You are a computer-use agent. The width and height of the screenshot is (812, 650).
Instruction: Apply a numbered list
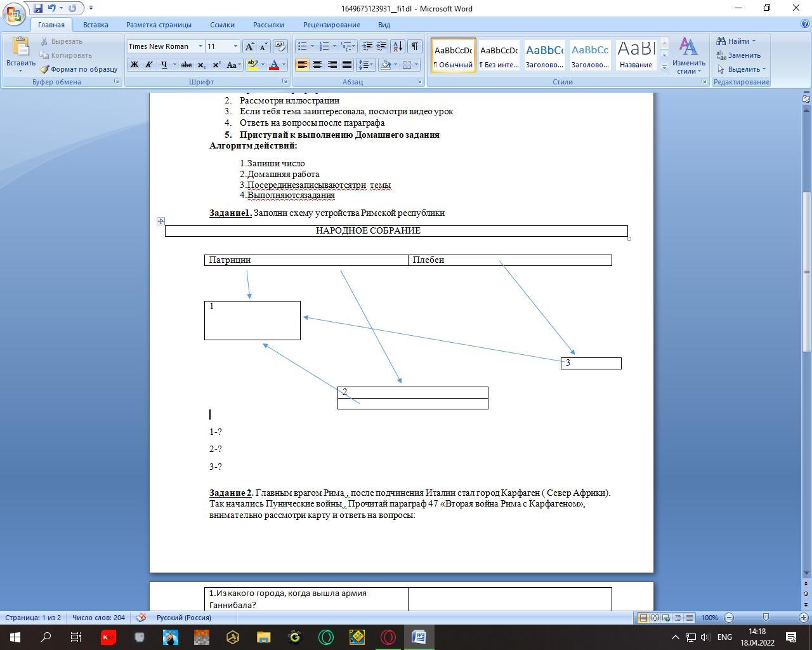(324, 46)
